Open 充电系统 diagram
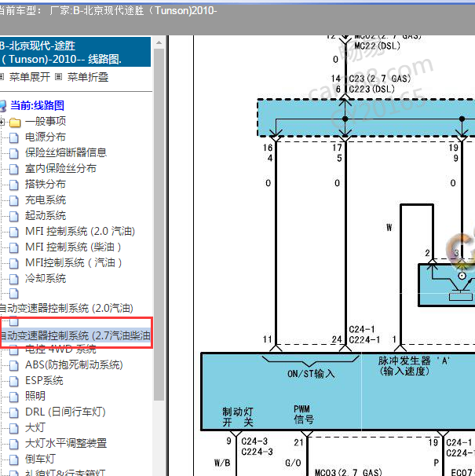 [x=46, y=200]
